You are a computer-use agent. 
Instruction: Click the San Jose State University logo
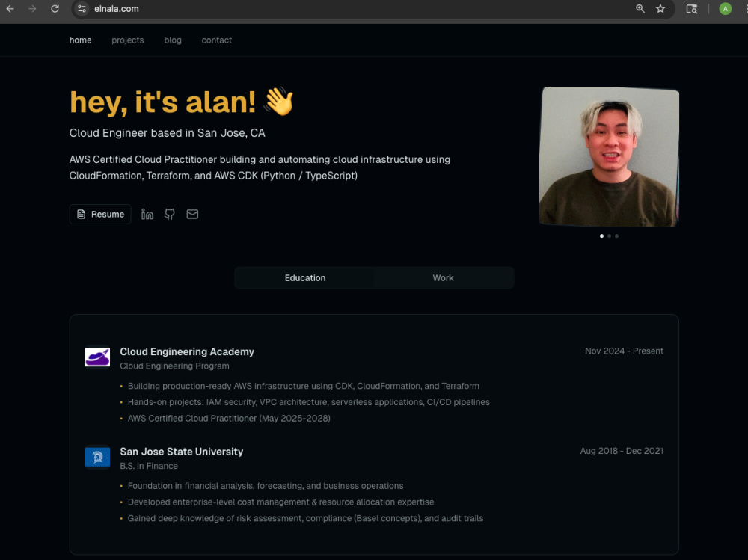97,457
